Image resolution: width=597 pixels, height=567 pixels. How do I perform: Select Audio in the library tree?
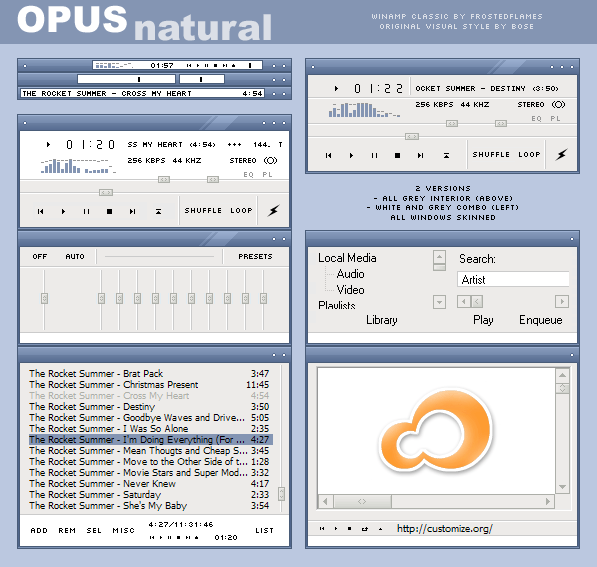tap(350, 274)
